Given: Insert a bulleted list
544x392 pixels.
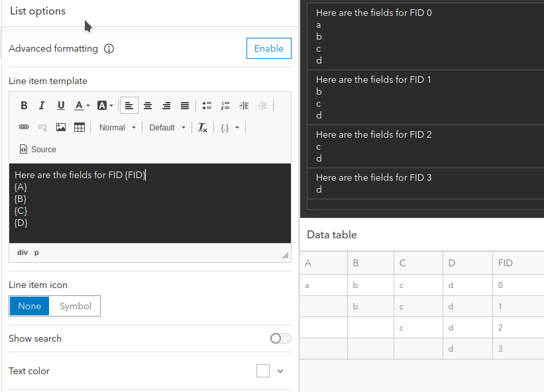Looking at the screenshot, I should click(x=207, y=105).
